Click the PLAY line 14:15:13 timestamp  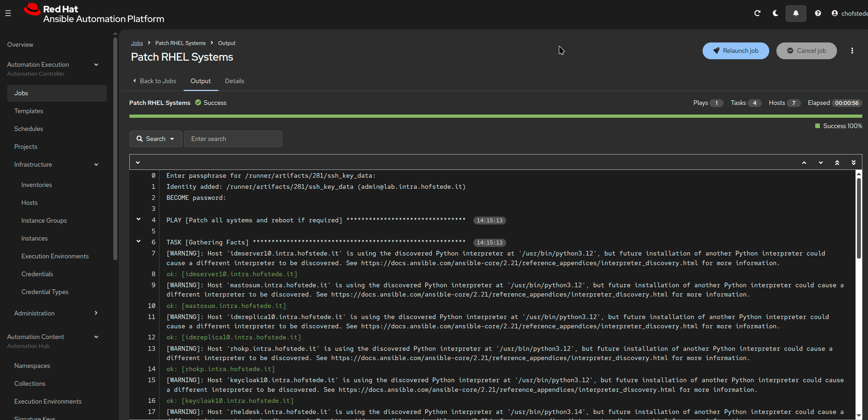tap(489, 221)
